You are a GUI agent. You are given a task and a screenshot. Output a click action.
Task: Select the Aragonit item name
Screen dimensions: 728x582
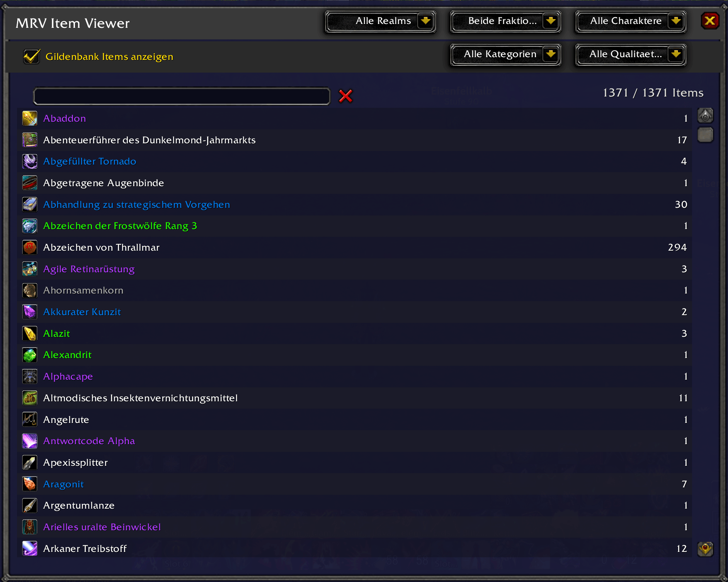(x=63, y=484)
